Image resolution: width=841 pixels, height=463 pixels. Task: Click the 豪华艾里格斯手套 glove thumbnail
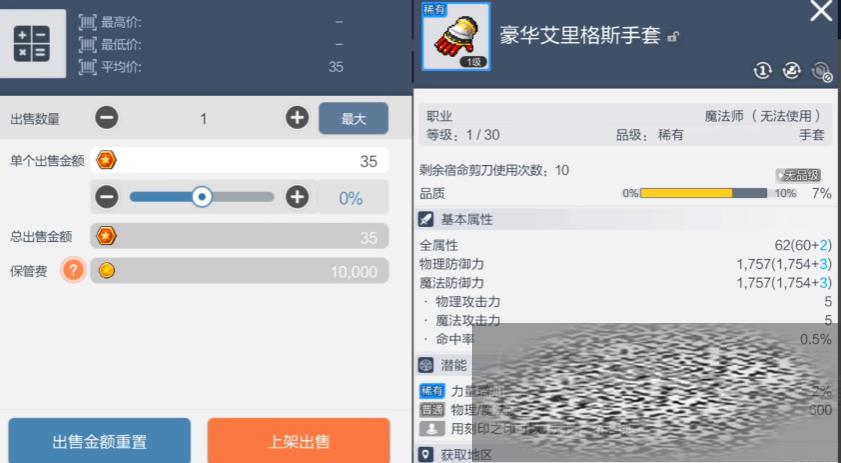click(x=456, y=36)
